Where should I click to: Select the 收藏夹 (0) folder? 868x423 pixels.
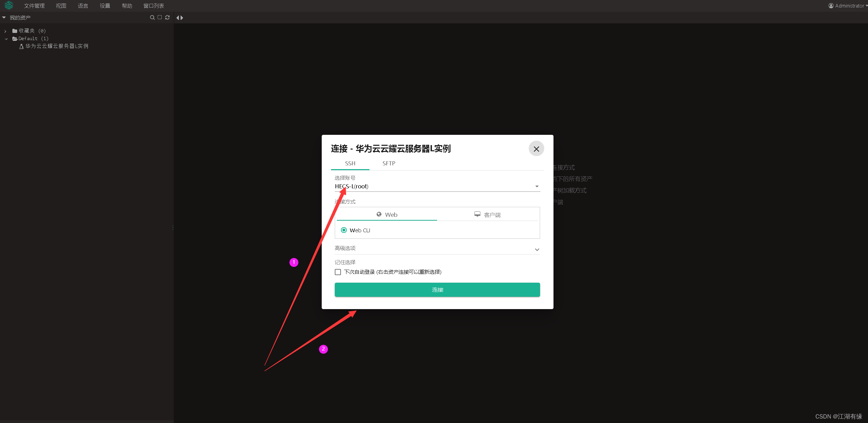[x=29, y=31]
